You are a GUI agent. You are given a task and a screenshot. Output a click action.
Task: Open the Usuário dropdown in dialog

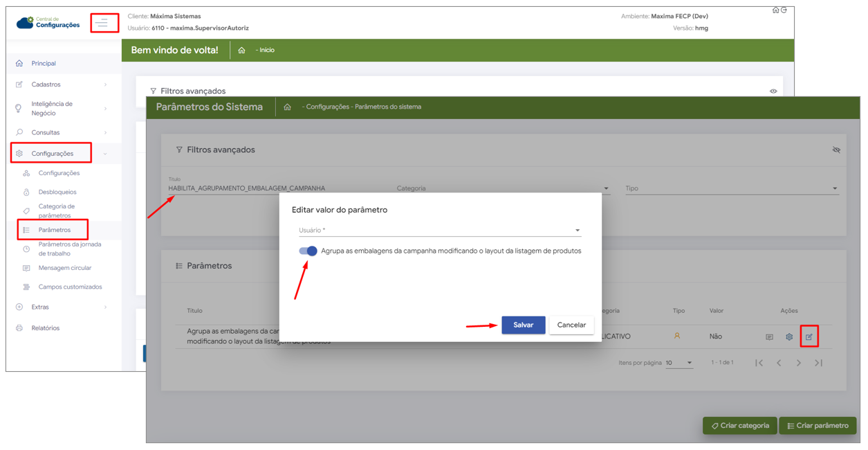(x=439, y=231)
